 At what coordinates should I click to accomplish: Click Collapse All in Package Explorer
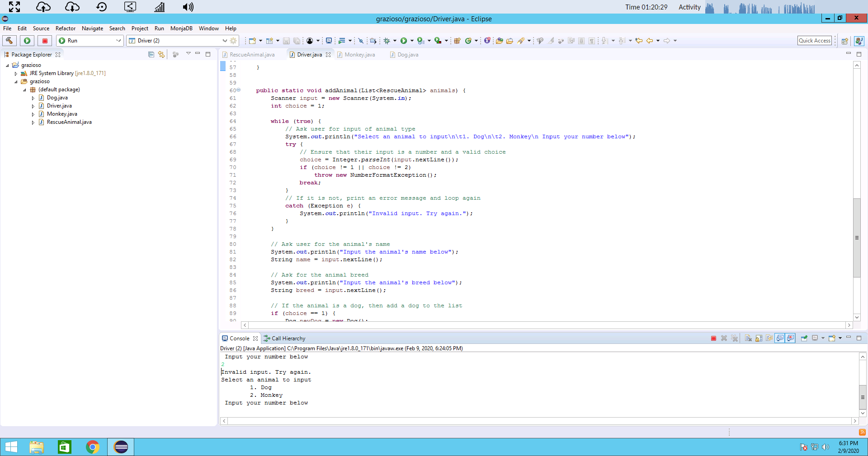click(151, 55)
